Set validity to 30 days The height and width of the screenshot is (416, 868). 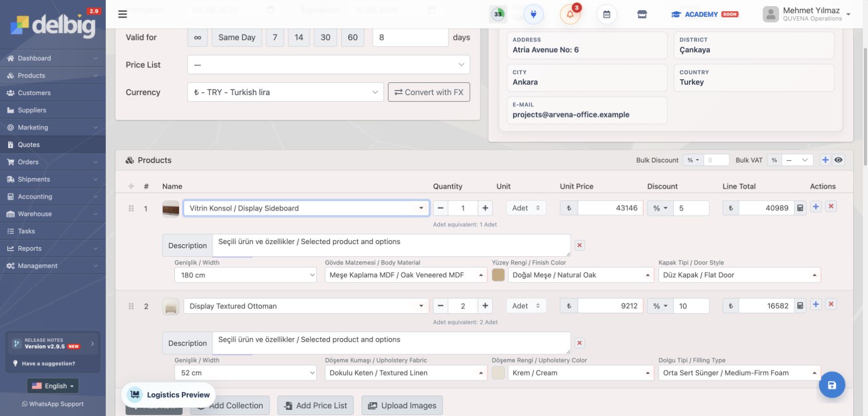click(325, 37)
